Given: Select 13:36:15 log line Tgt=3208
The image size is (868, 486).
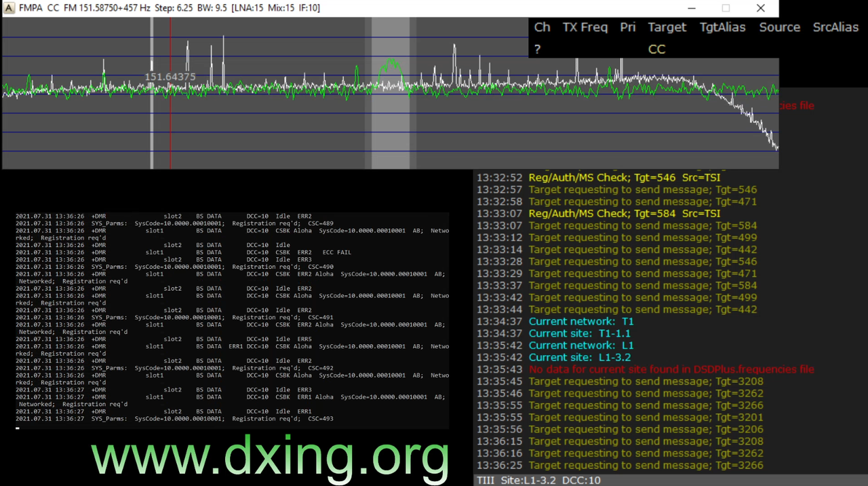Looking at the screenshot, I should point(620,441).
